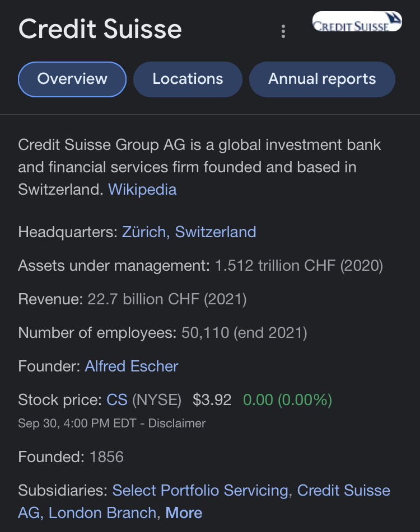Open founder Alfred Escher link
Screen dimensions: 420x532
coord(132,366)
